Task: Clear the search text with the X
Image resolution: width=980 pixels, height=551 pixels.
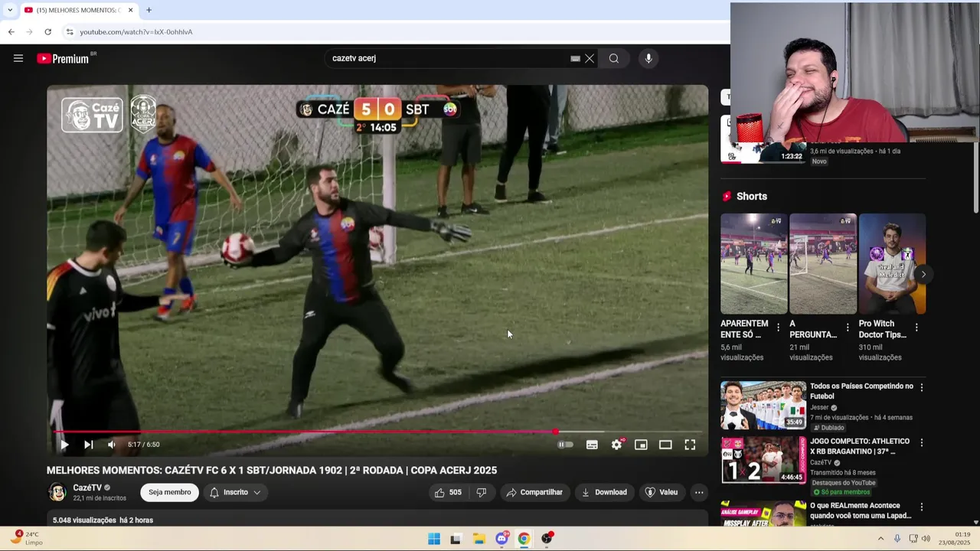Action: (x=590, y=58)
